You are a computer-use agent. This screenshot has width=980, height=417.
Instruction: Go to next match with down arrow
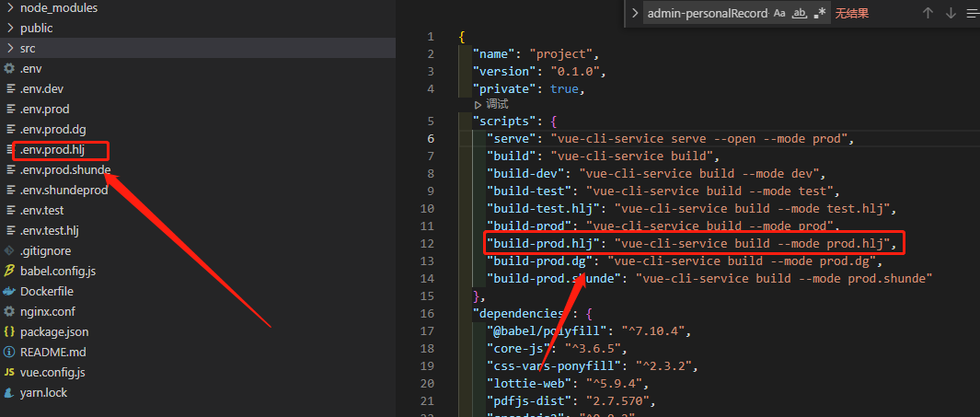tap(951, 13)
